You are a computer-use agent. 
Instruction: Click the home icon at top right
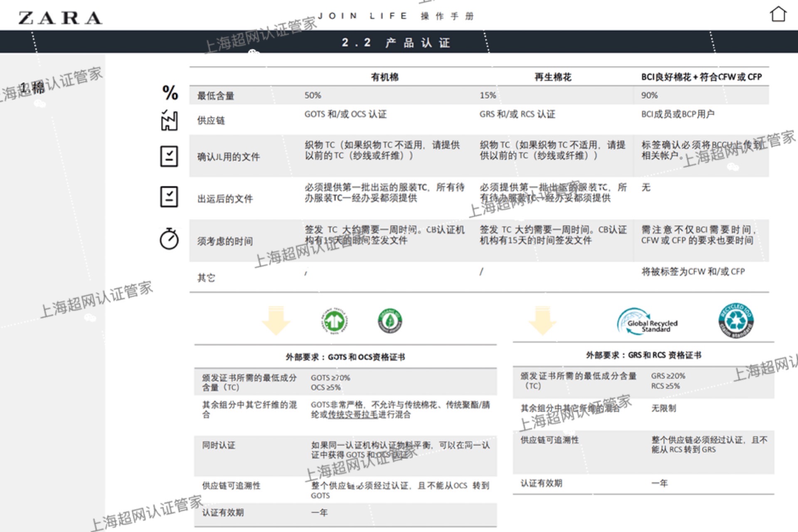tap(778, 14)
